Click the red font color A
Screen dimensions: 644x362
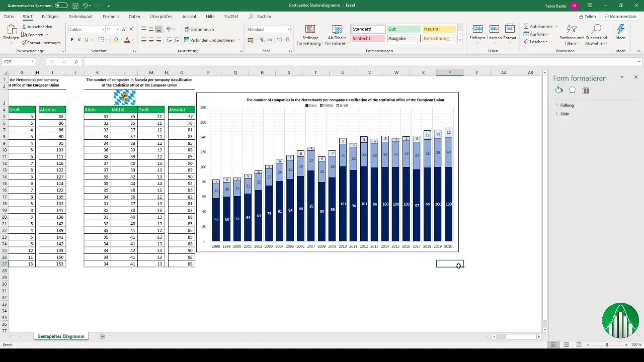(127, 40)
